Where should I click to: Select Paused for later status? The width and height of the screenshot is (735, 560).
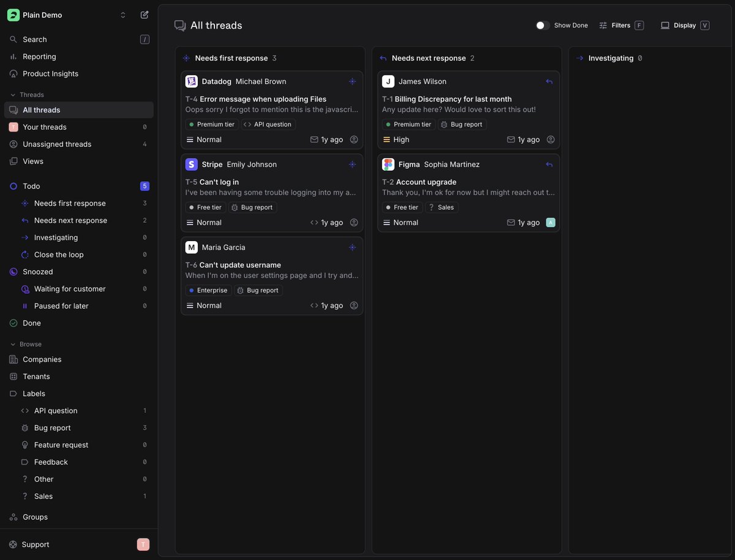click(85, 306)
